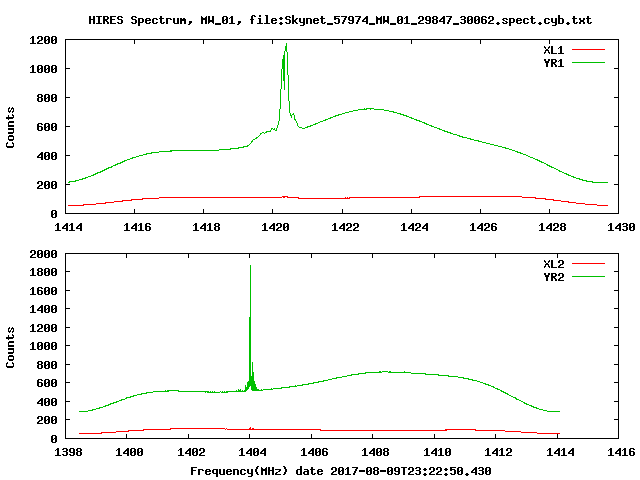Viewport: 640px width, 480px height.
Task: Select the YR2 legend label
Action: click(553, 277)
